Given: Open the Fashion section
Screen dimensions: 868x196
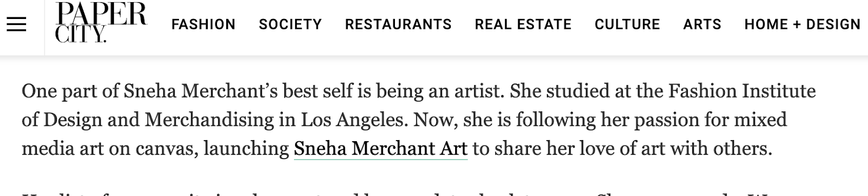Looking at the screenshot, I should [x=203, y=24].
